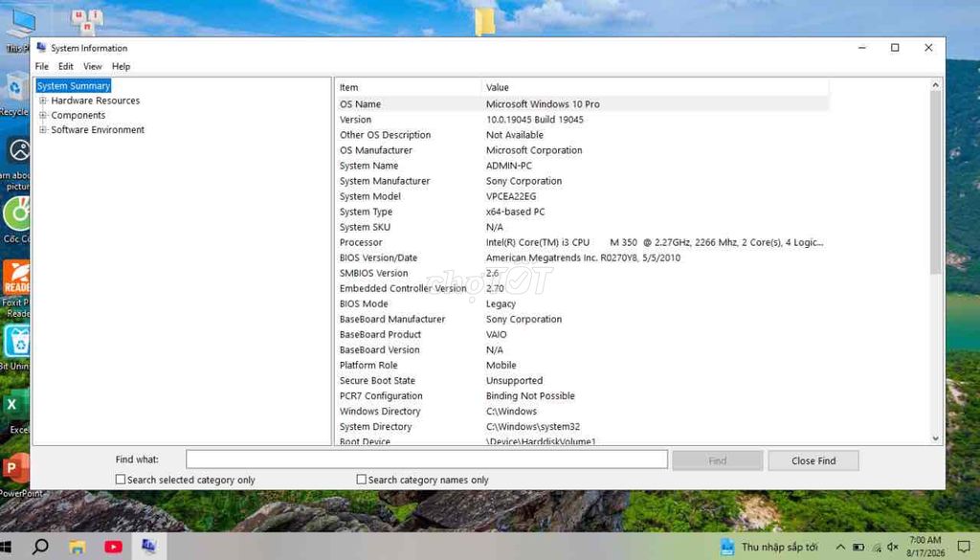The width and height of the screenshot is (980, 560).
Task: Select the Platform Role row label
Action: tap(368, 365)
